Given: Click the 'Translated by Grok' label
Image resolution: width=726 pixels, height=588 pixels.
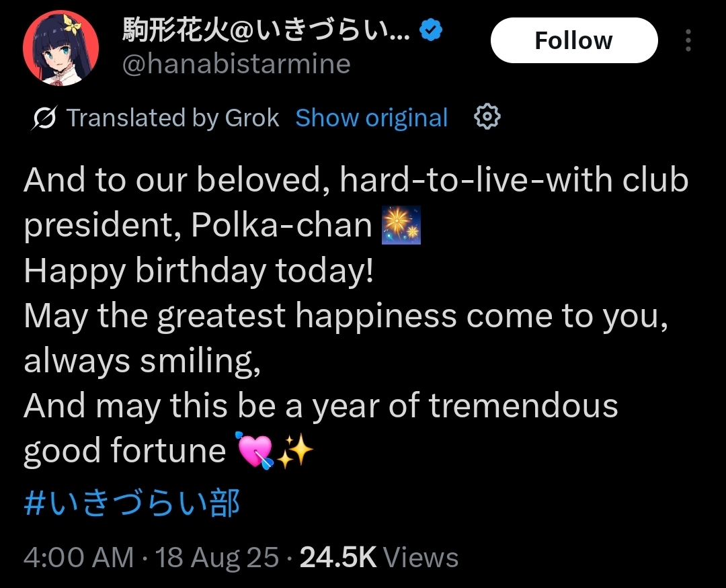Looking at the screenshot, I should pos(173,118).
